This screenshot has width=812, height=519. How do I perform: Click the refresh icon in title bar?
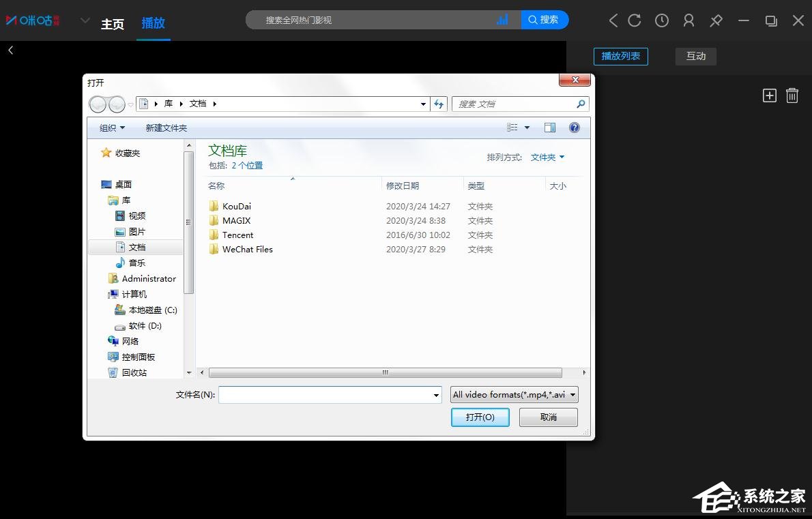(635, 20)
